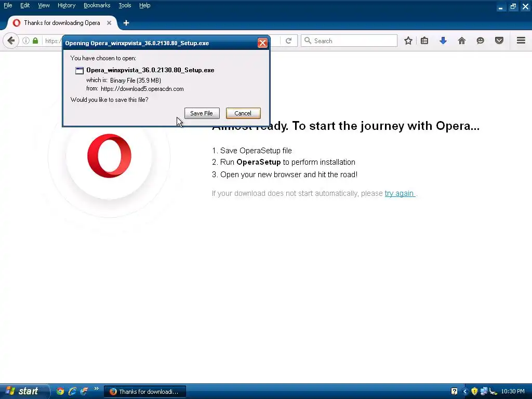Image resolution: width=532 pixels, height=399 pixels.
Task: Expand Quick Launch overflow chevron
Action: point(96,389)
